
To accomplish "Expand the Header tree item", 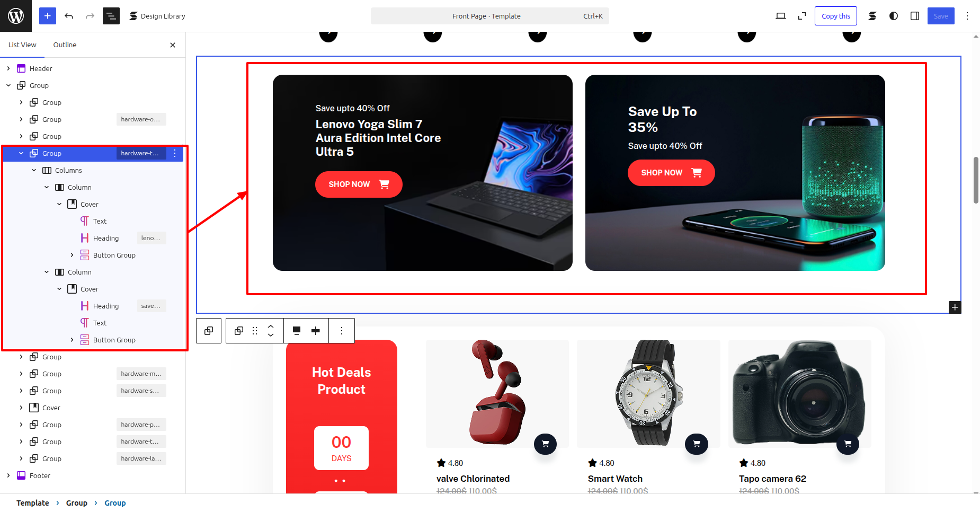I will coord(8,68).
